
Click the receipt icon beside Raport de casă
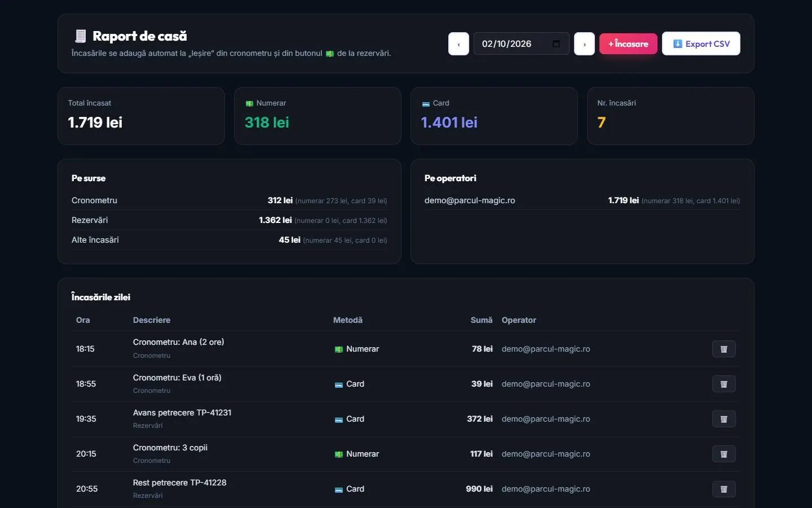[80, 36]
